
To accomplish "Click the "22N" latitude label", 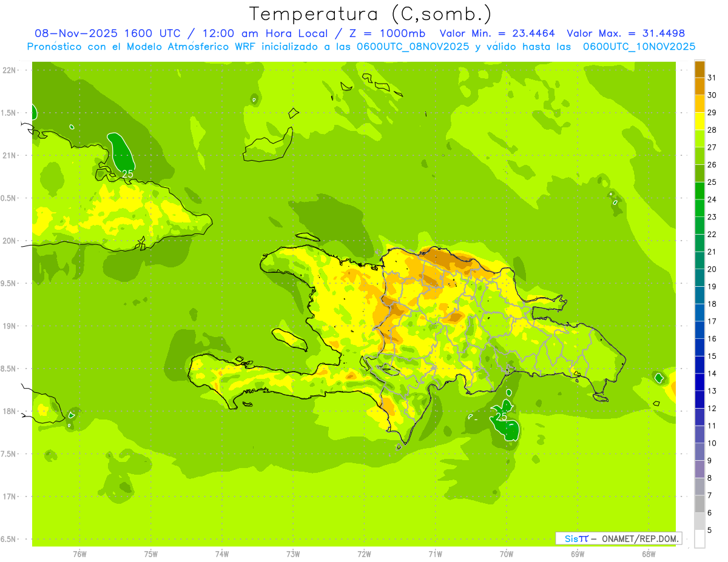I will (x=9, y=70).
